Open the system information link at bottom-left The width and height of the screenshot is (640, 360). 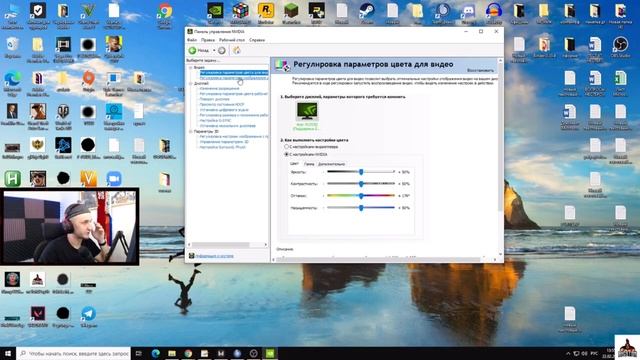[x=214, y=256]
